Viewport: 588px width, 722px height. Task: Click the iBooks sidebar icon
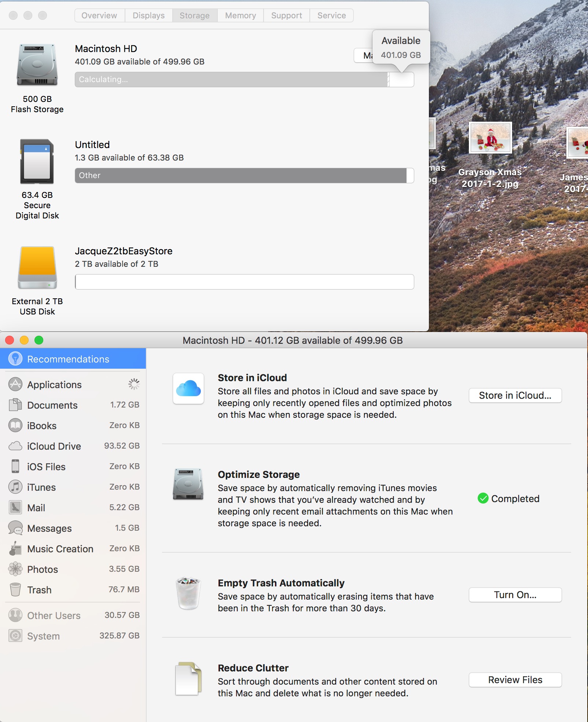(15, 426)
